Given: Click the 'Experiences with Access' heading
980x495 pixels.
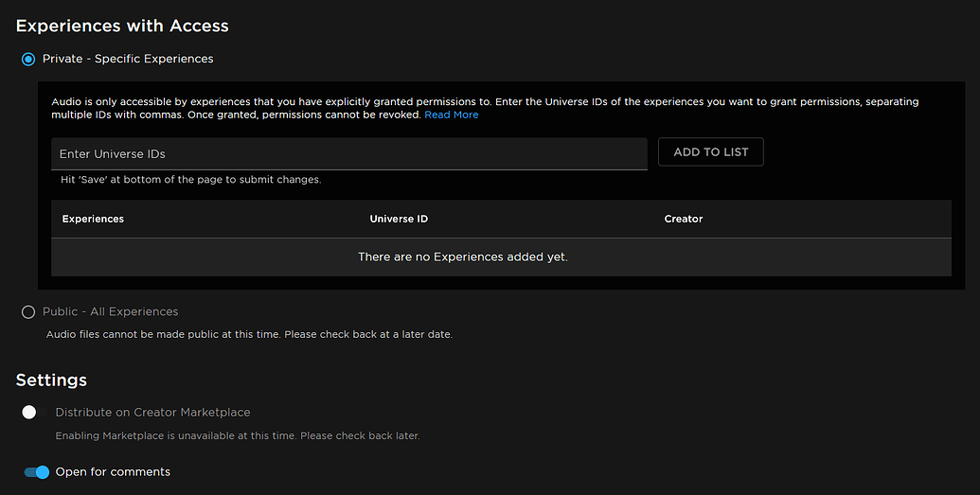Looking at the screenshot, I should coord(122,26).
